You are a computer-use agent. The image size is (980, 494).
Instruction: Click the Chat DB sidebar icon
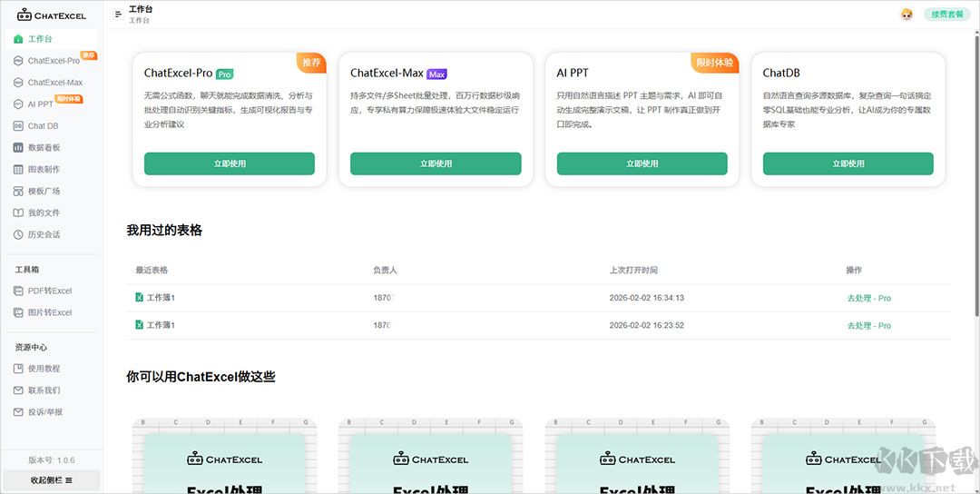tap(18, 125)
